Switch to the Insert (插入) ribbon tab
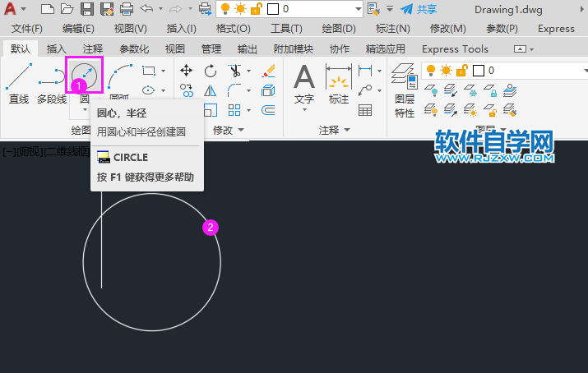This screenshot has height=373, width=588. pyautogui.click(x=57, y=49)
